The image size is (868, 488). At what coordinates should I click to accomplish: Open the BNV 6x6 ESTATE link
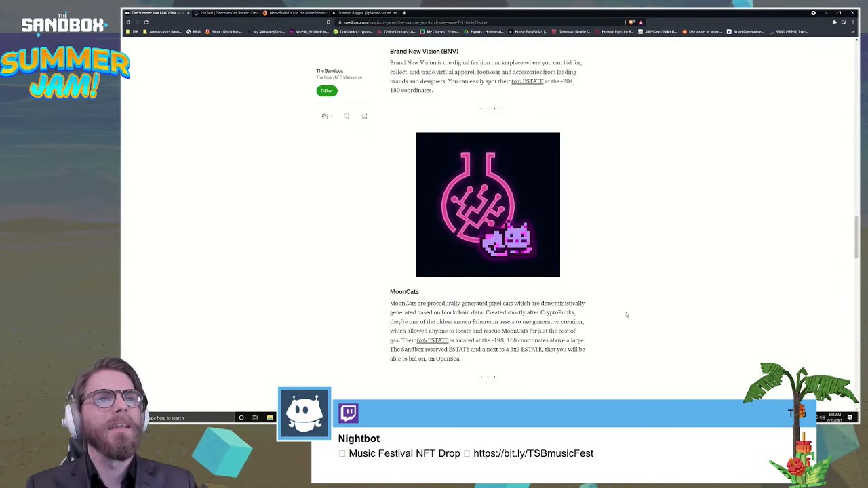(527, 81)
